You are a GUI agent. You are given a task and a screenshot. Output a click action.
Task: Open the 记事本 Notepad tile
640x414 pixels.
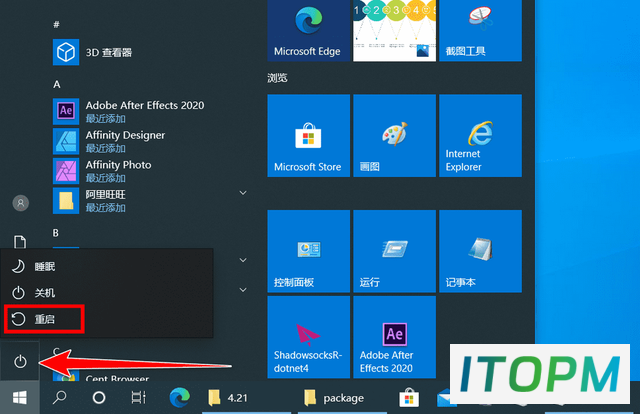coord(480,251)
